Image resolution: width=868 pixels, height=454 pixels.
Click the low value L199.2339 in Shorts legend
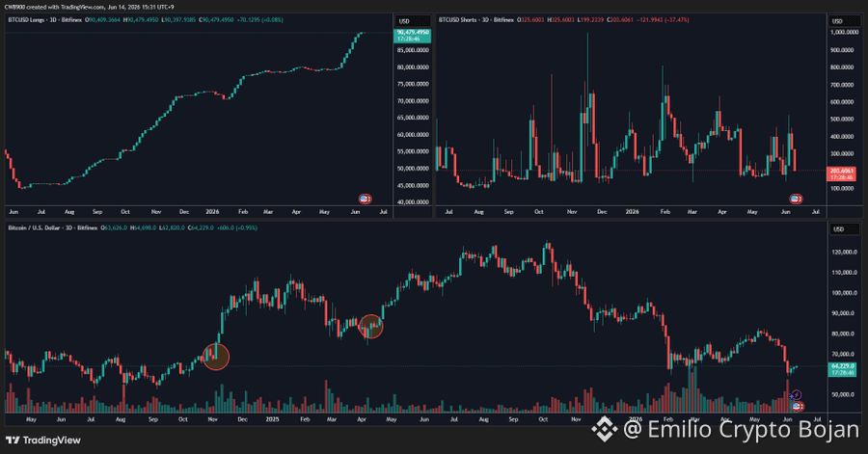pos(590,20)
